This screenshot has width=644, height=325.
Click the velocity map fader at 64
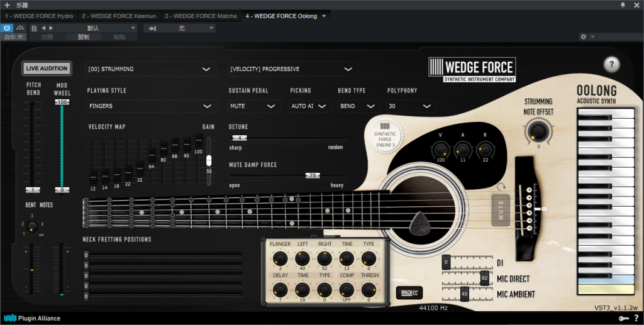click(152, 155)
